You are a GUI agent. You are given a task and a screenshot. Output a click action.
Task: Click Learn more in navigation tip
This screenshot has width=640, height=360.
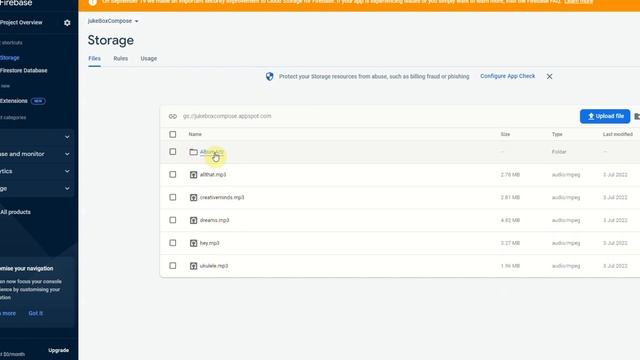tap(8, 313)
